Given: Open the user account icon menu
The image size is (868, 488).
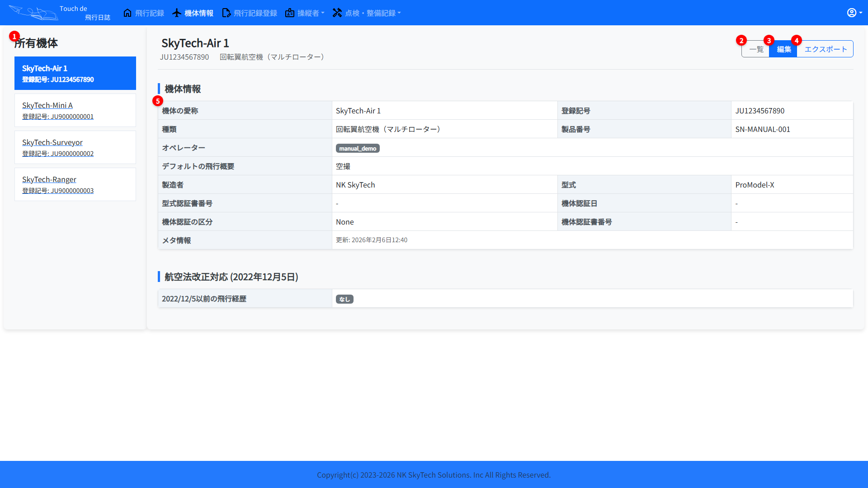Looking at the screenshot, I should 851,13.
